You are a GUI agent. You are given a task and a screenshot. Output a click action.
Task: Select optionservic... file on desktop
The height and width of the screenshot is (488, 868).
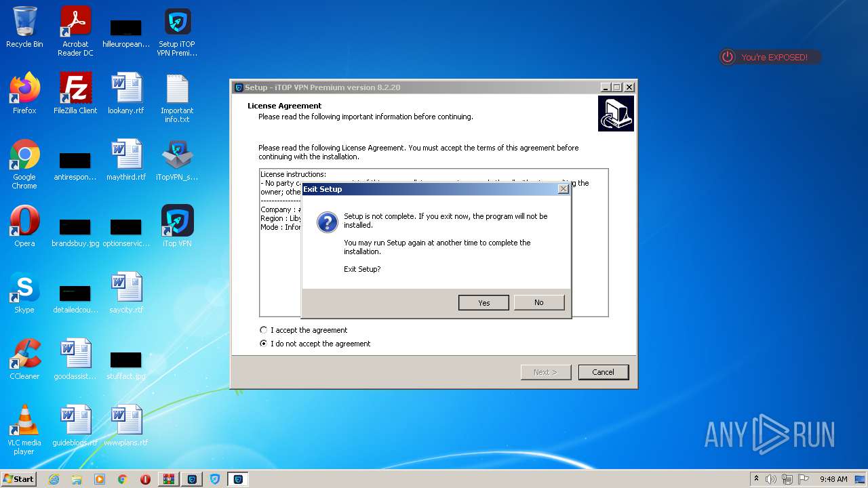tap(126, 232)
